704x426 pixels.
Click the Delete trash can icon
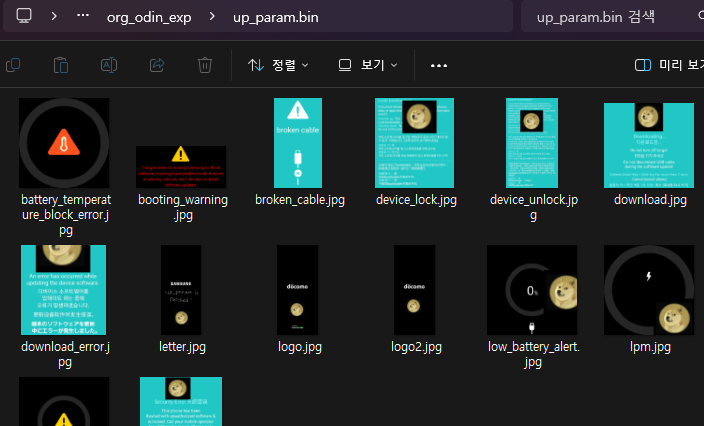(x=205, y=65)
